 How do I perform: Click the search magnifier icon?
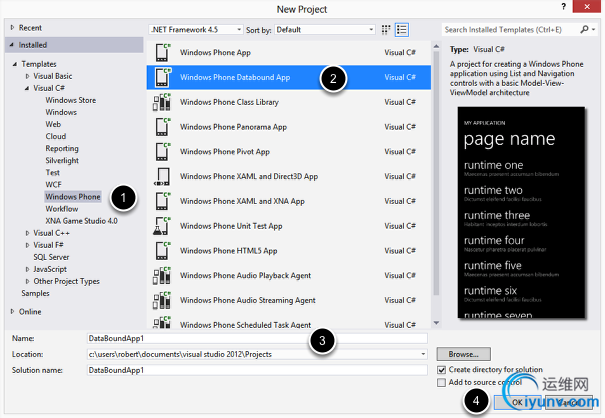[584, 29]
